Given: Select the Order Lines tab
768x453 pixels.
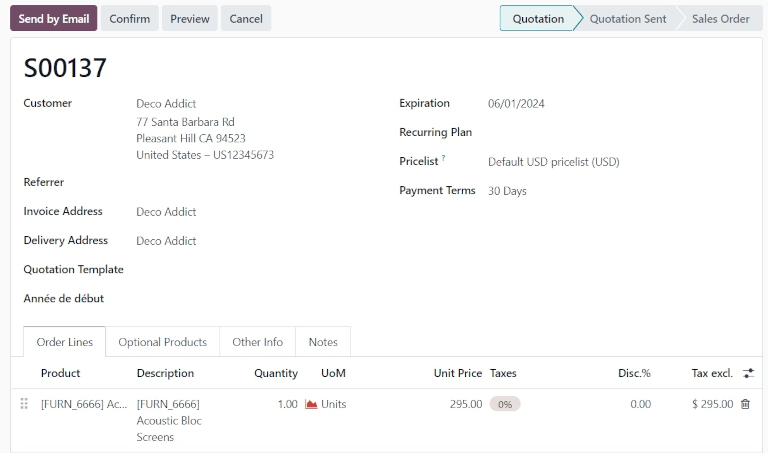Looking at the screenshot, I should 65,342.
